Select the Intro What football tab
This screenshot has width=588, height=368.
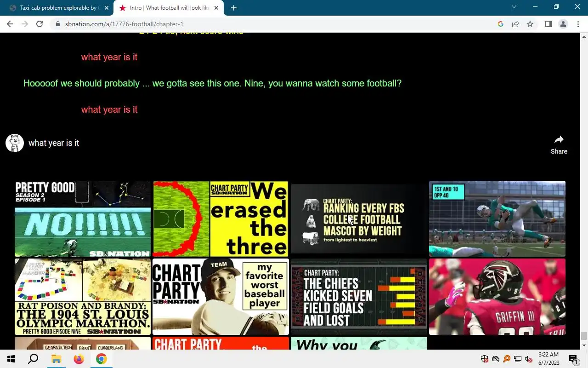[x=169, y=8]
